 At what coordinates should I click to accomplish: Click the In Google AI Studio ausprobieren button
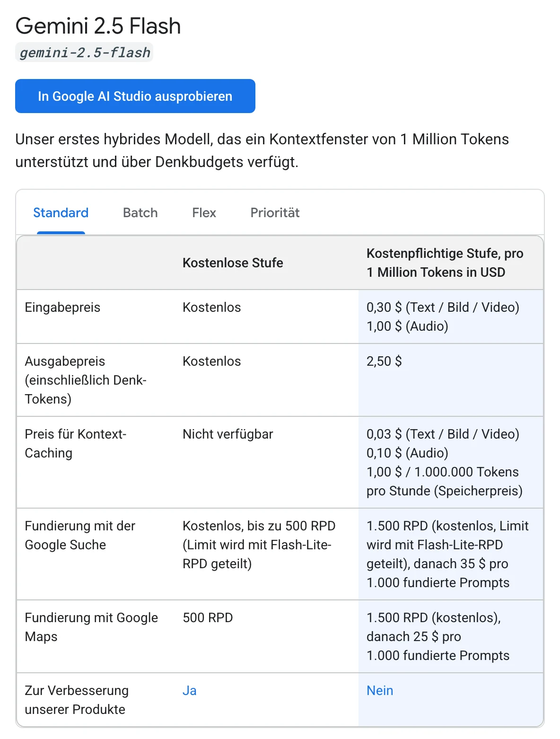pos(135,96)
